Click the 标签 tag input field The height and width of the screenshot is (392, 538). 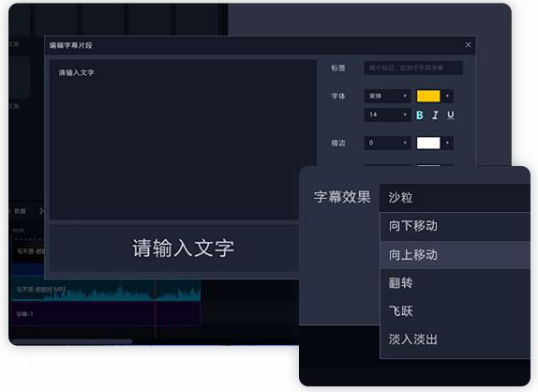click(x=413, y=68)
